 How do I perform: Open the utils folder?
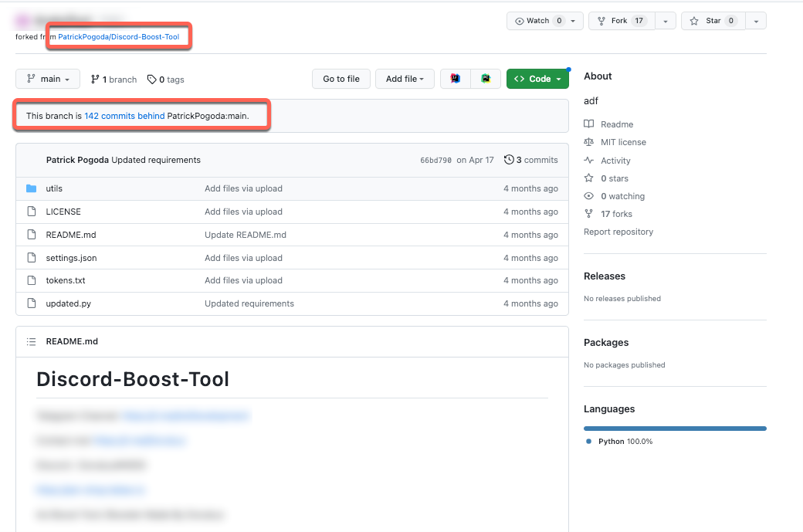[x=54, y=188]
